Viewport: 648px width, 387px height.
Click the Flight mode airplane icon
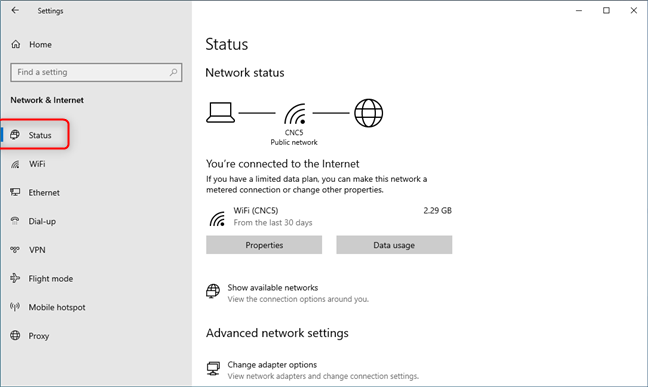pos(15,278)
